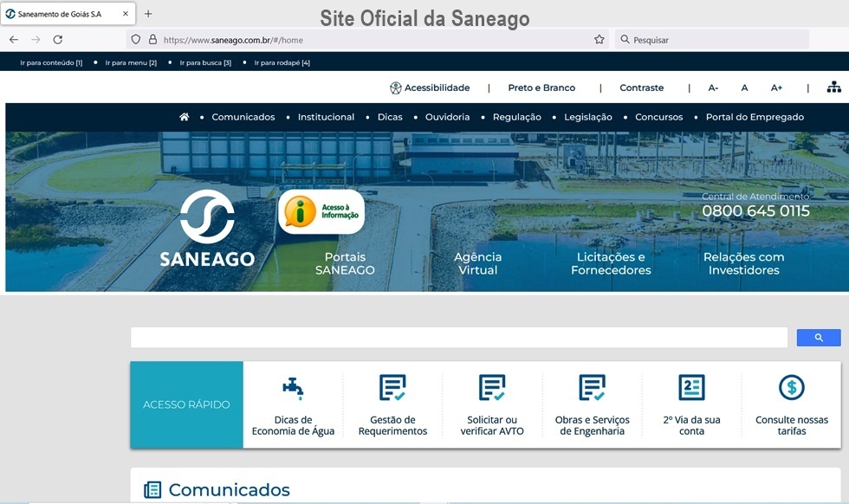This screenshot has height=504, width=849.
Task: Click 2ª Via da sua conta label
Action: click(x=692, y=425)
